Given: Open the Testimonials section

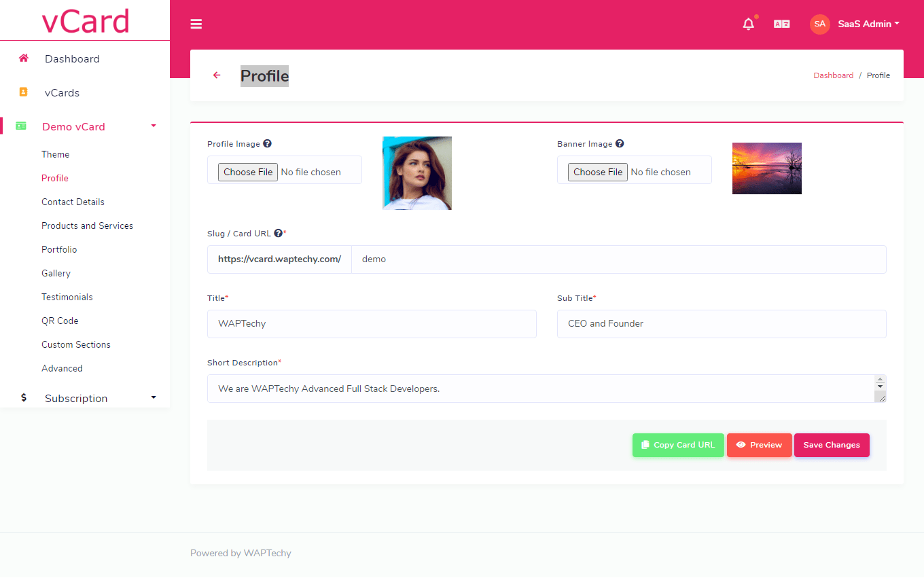Looking at the screenshot, I should click(67, 297).
